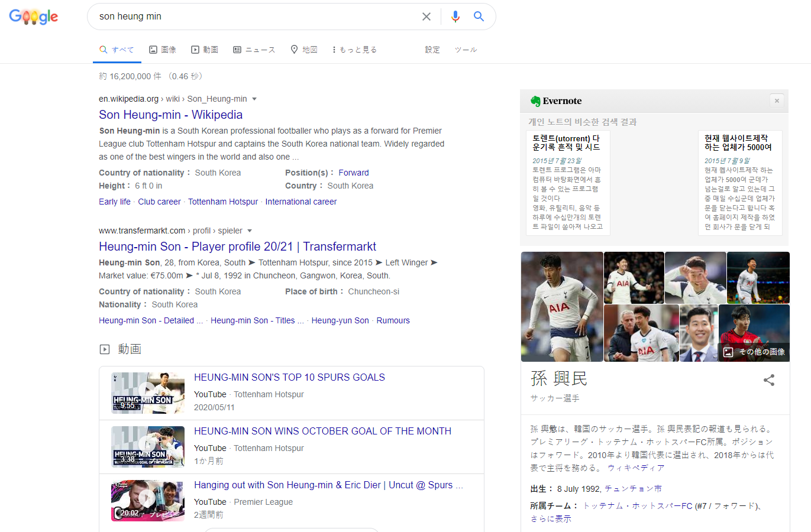Switch to the 画像 tab

[x=163, y=50]
